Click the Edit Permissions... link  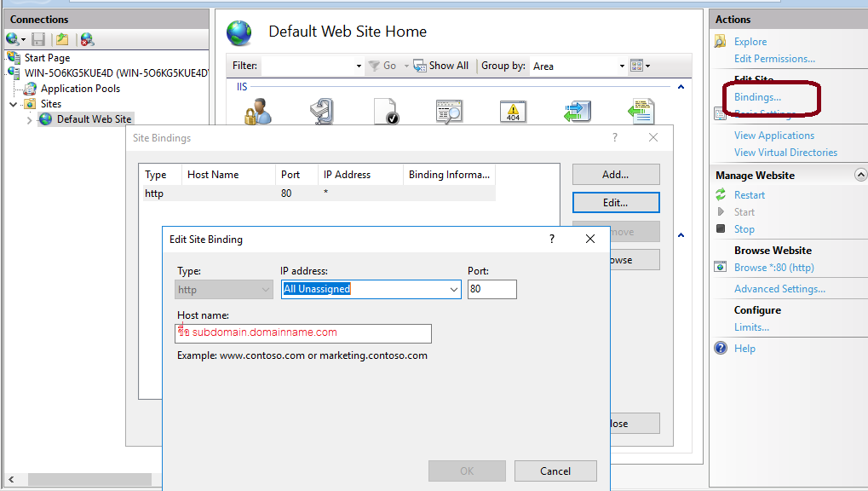click(x=774, y=59)
